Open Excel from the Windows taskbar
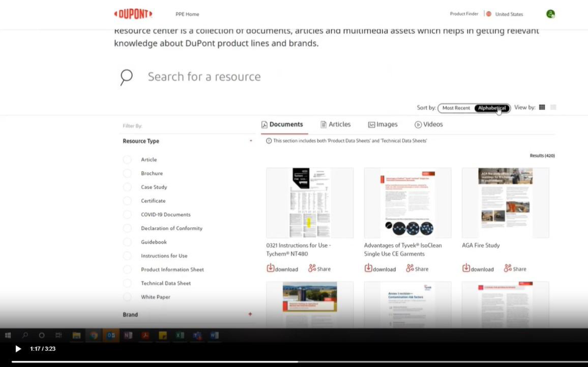The image size is (588, 367). pos(180,335)
